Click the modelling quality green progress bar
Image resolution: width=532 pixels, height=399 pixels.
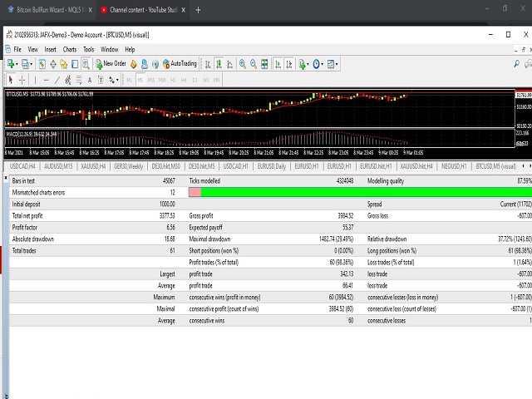(x=366, y=192)
